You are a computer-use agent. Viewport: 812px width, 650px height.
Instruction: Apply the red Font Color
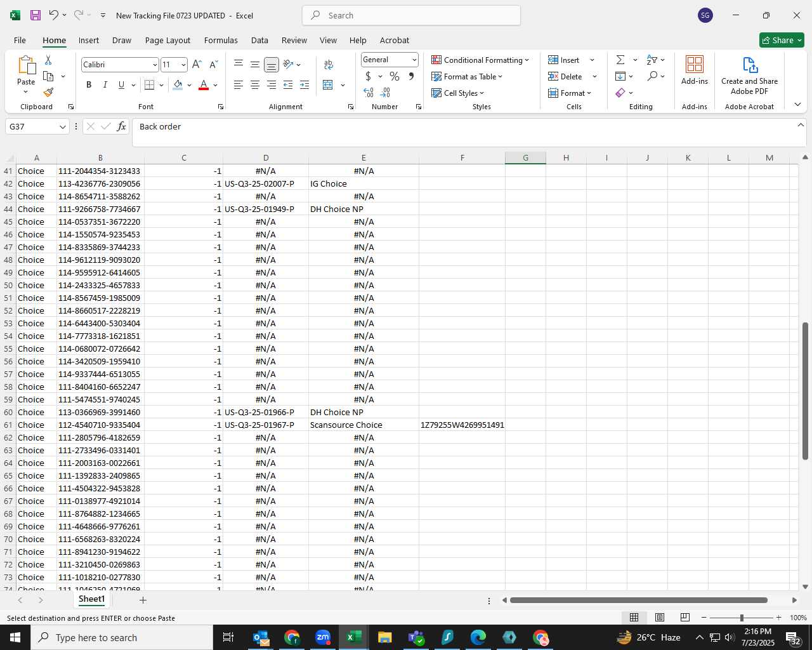click(x=204, y=85)
